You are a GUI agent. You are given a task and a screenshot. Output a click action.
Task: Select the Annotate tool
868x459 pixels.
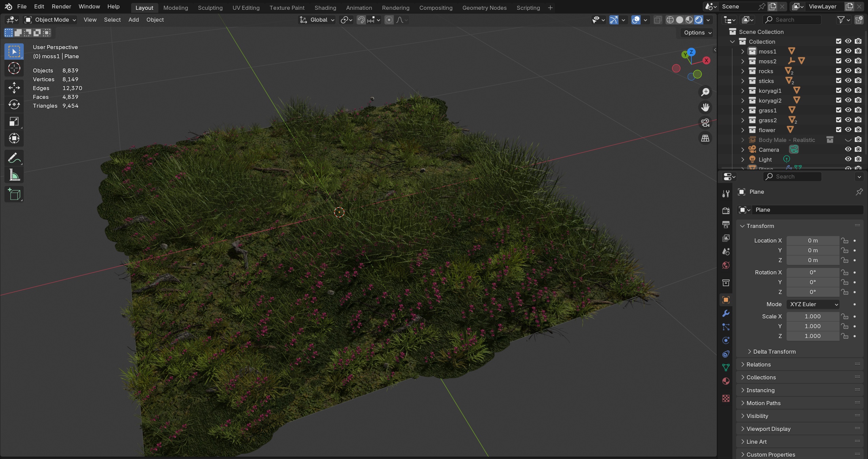(14, 158)
